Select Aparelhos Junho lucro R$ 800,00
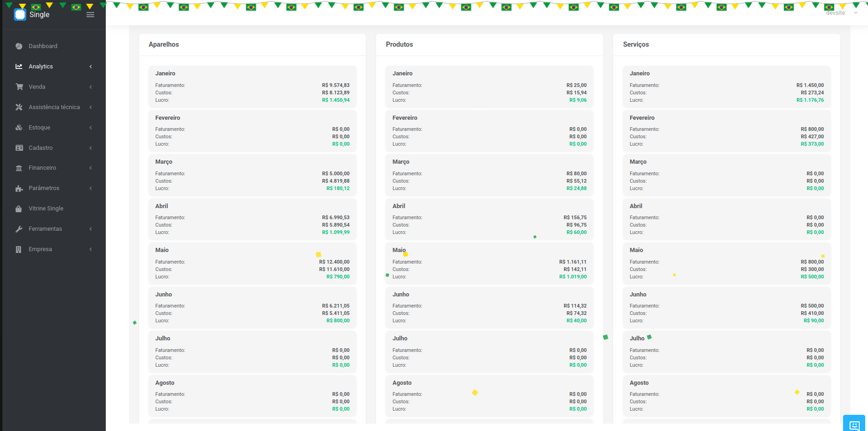868x431 pixels. [338, 321]
